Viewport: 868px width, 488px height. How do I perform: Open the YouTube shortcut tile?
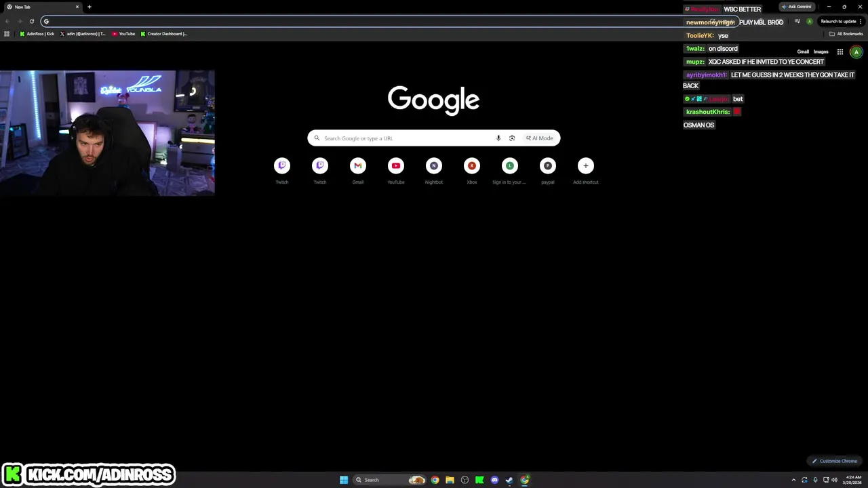396,170
